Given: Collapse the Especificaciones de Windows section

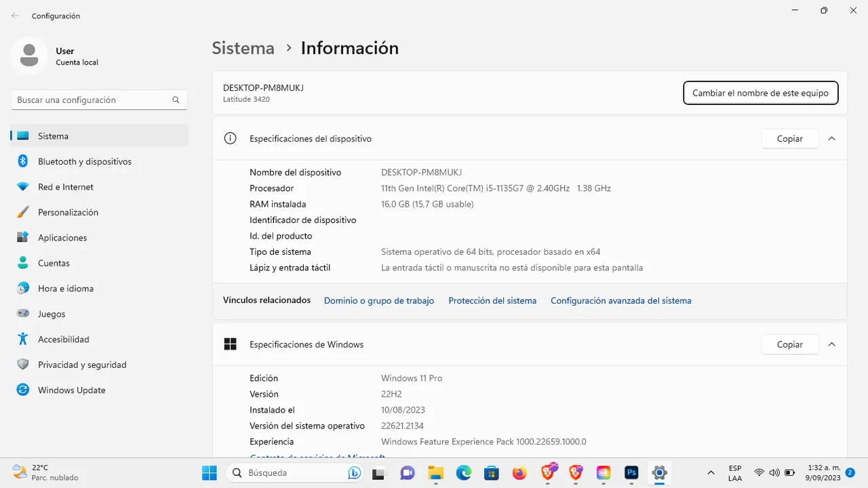Looking at the screenshot, I should (831, 344).
